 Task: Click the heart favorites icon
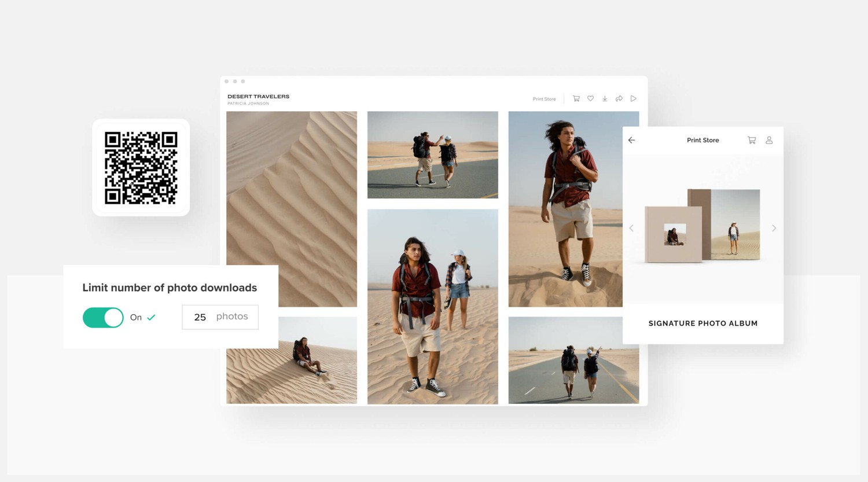(590, 99)
